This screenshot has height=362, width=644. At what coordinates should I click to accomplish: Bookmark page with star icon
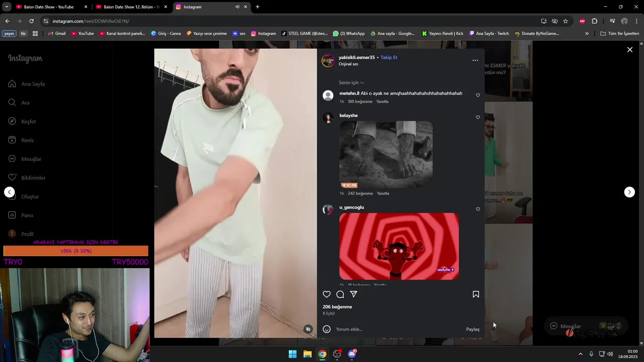566,21
